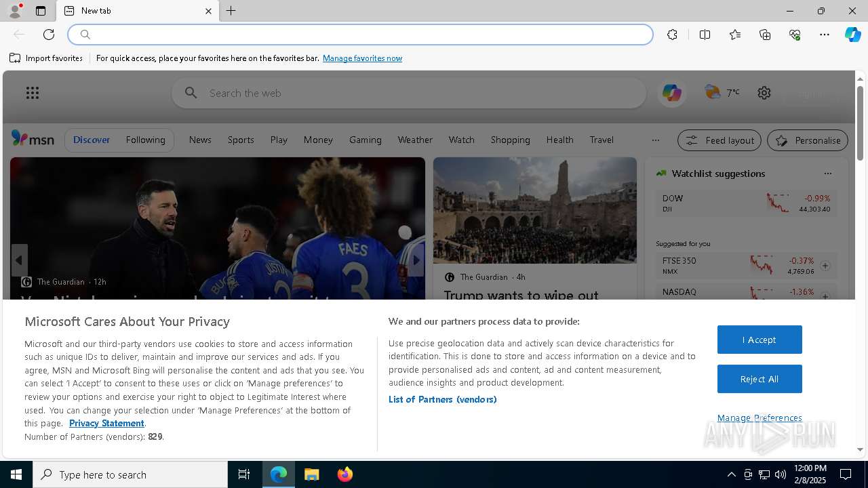Open the Watch menu item
This screenshot has width=868, height=488.
461,140
